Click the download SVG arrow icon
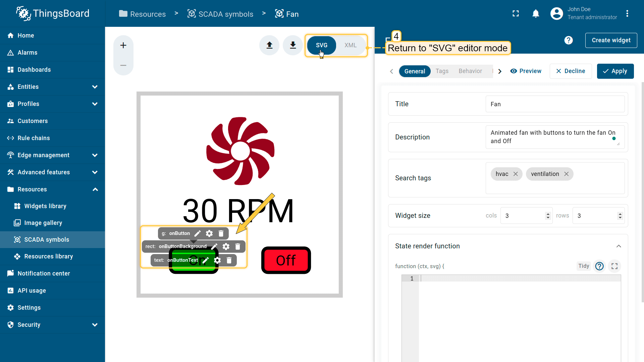Image resolution: width=644 pixels, height=362 pixels. (293, 45)
